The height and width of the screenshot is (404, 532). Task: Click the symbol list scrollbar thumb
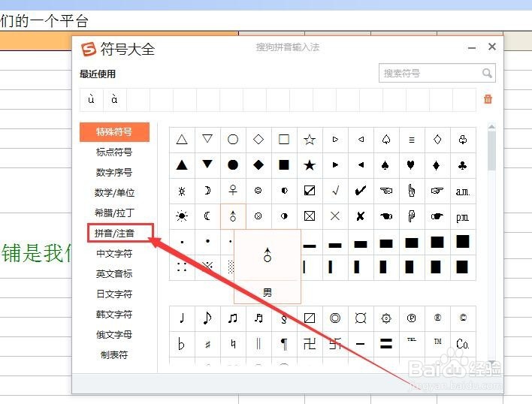tap(491, 150)
